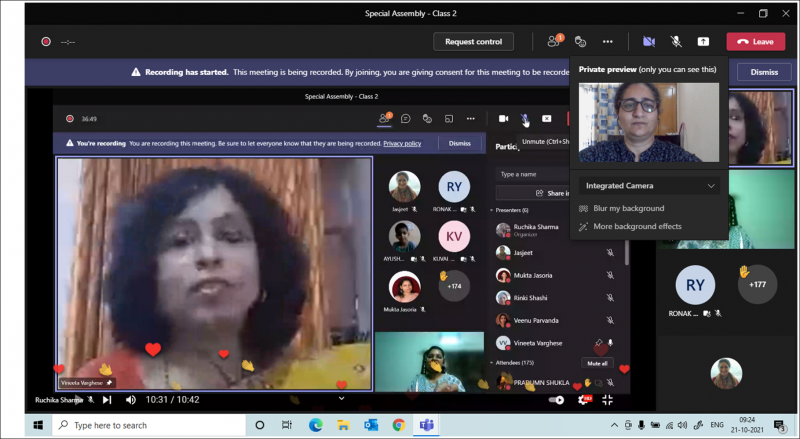Select Blur my background
This screenshot has width=800, height=439.
pos(628,208)
